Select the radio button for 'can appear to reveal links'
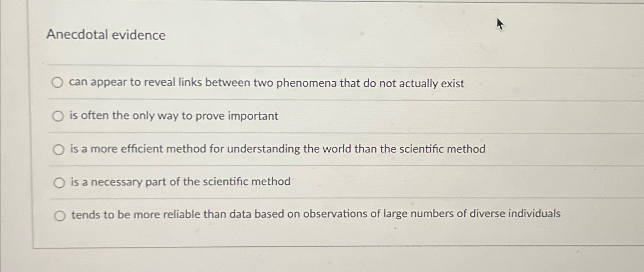The image size is (644, 272). point(57,83)
